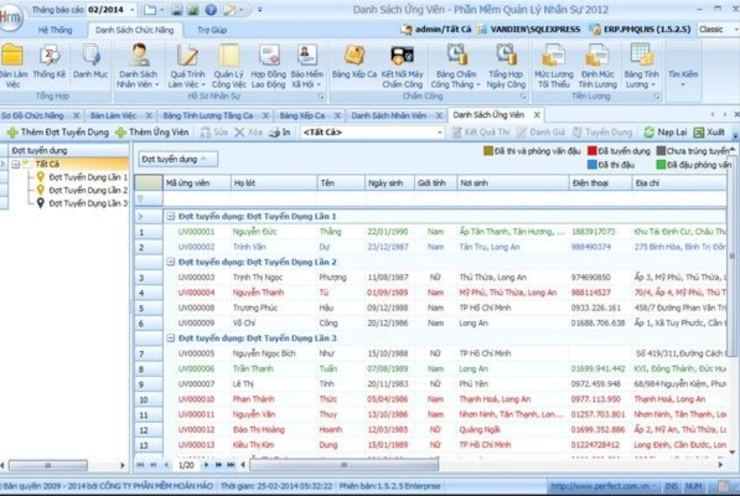740x496 pixels.
Task: Click Tuyển Dụng toolbar button
Action: (x=602, y=132)
